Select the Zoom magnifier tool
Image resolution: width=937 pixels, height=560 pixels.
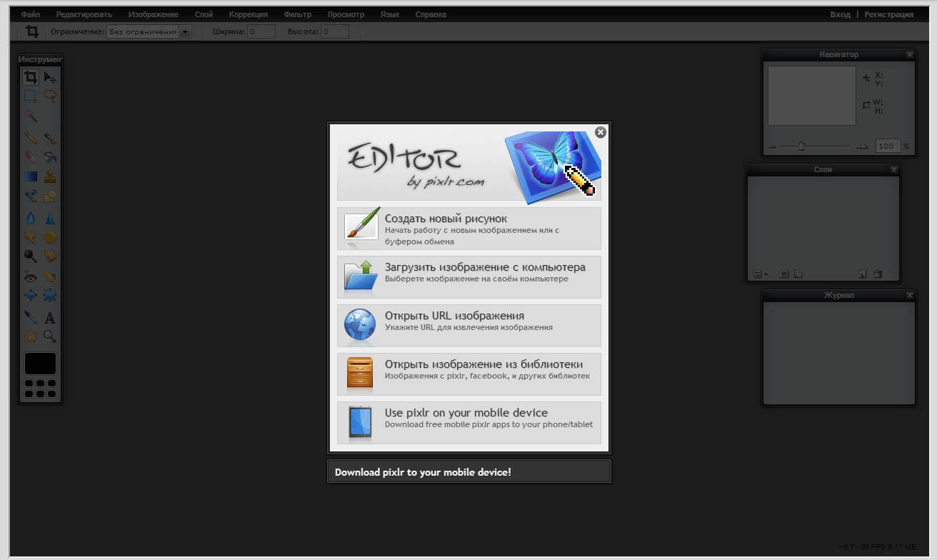coord(50,336)
